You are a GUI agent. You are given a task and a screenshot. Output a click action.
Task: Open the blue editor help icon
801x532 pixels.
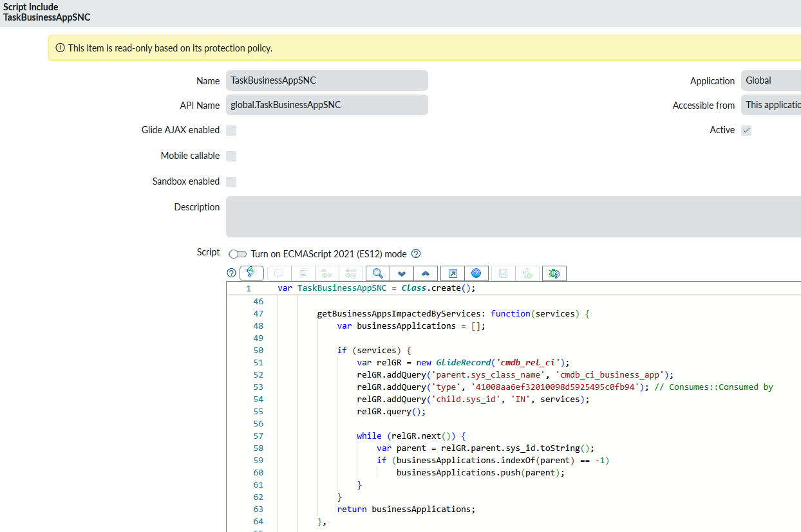[x=476, y=273]
